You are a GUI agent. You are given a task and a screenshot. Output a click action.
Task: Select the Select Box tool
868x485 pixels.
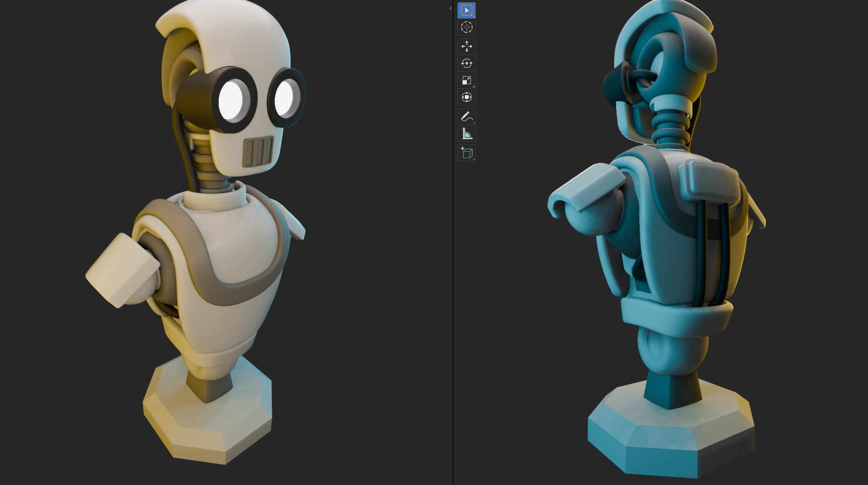[x=466, y=10]
